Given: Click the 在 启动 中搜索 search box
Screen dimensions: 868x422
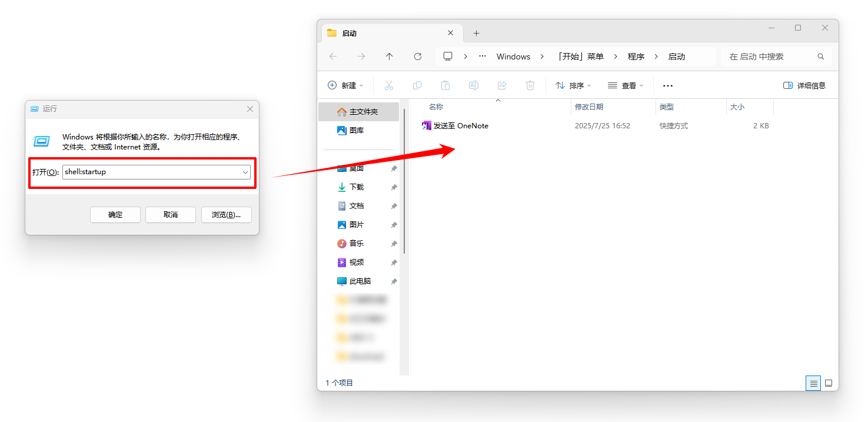Looking at the screenshot, I should (777, 57).
